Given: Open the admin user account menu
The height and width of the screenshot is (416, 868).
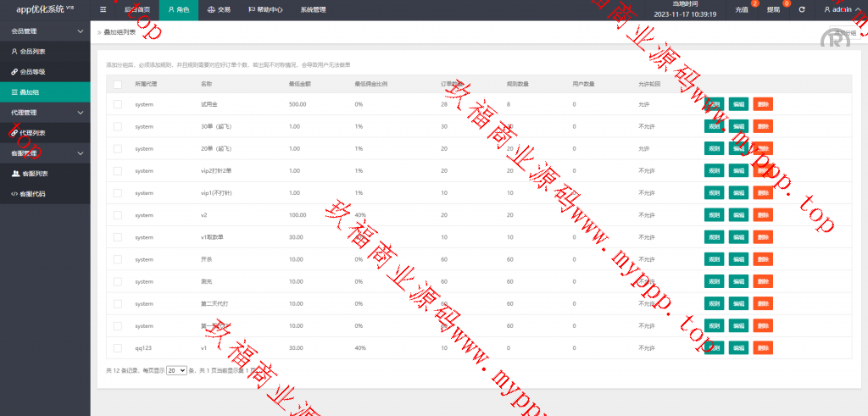Looking at the screenshot, I should (841, 10).
